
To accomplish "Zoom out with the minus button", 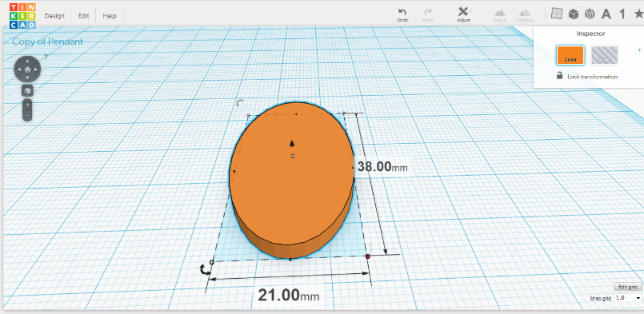I will coord(27,115).
